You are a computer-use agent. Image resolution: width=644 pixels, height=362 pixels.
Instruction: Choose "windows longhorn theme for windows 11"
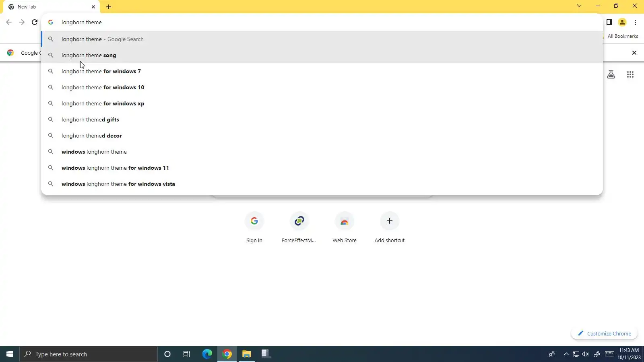coord(322,168)
